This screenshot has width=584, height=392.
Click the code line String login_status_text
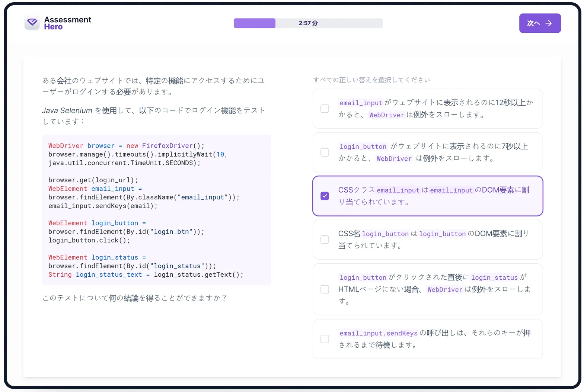[x=146, y=274]
